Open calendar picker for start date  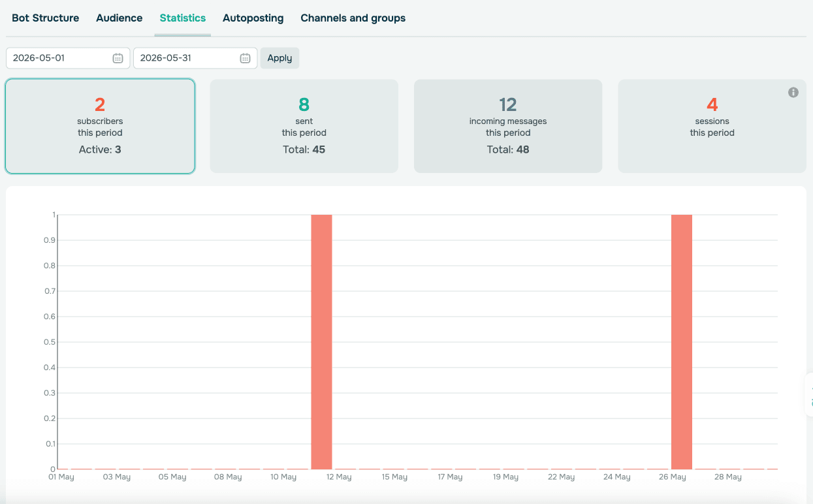[x=118, y=58]
